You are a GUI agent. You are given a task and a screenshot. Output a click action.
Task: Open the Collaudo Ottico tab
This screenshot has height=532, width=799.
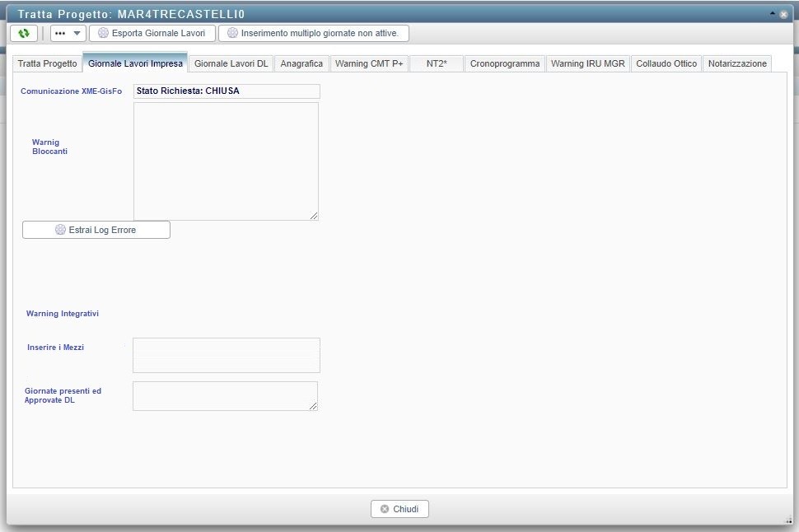click(666, 63)
